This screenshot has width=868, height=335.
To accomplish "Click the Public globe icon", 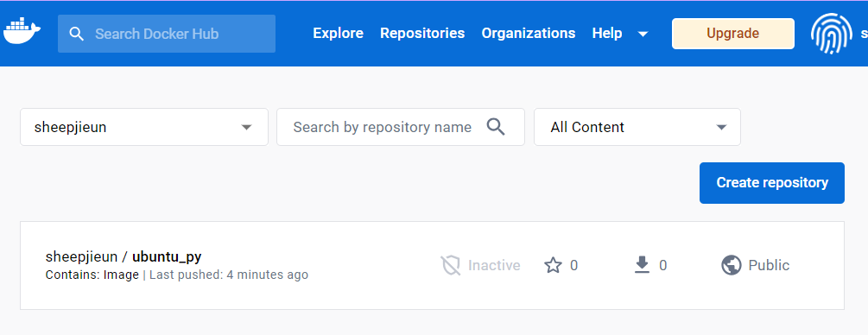I will [x=732, y=265].
